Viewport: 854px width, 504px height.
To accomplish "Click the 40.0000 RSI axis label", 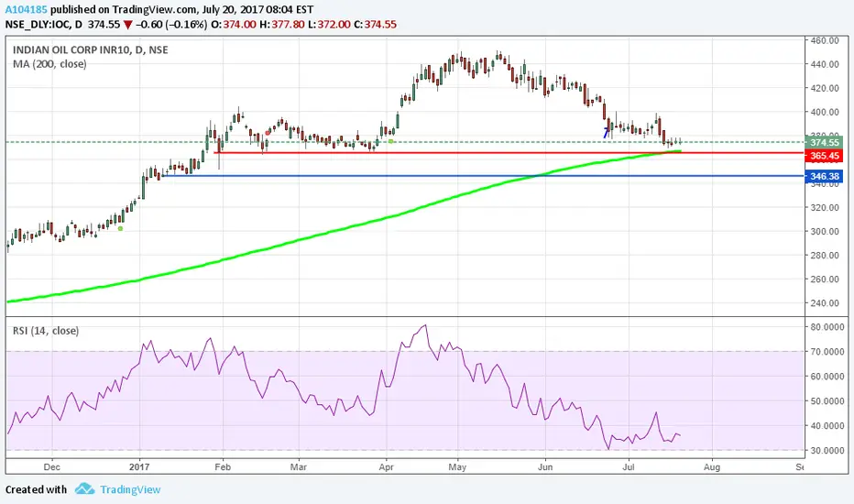I will coord(827,426).
